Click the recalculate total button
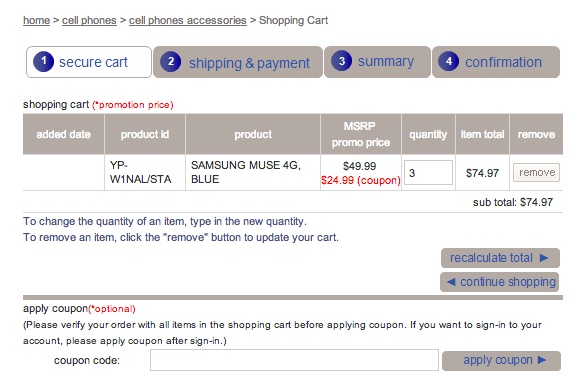This screenshot has height=384, width=577. coord(500,258)
